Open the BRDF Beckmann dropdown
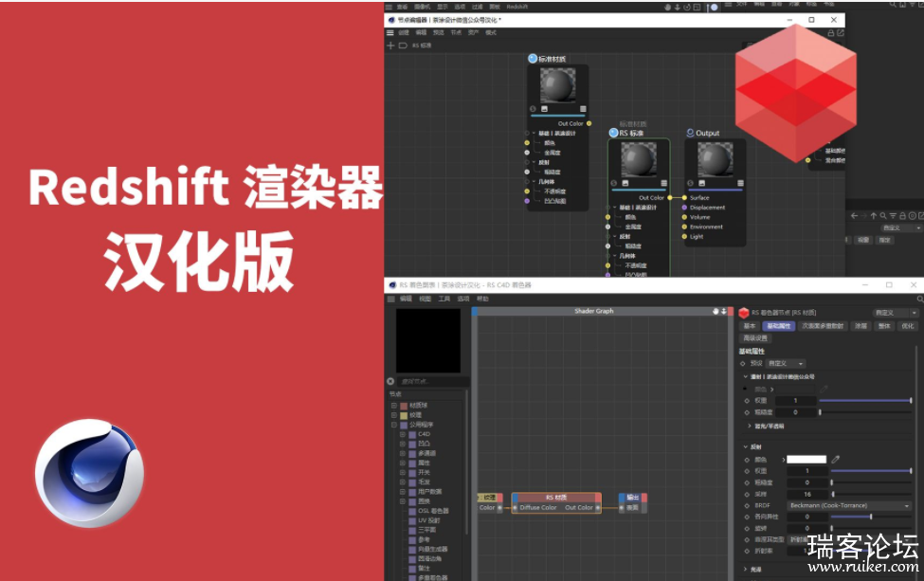The image size is (924, 581). pos(850,505)
